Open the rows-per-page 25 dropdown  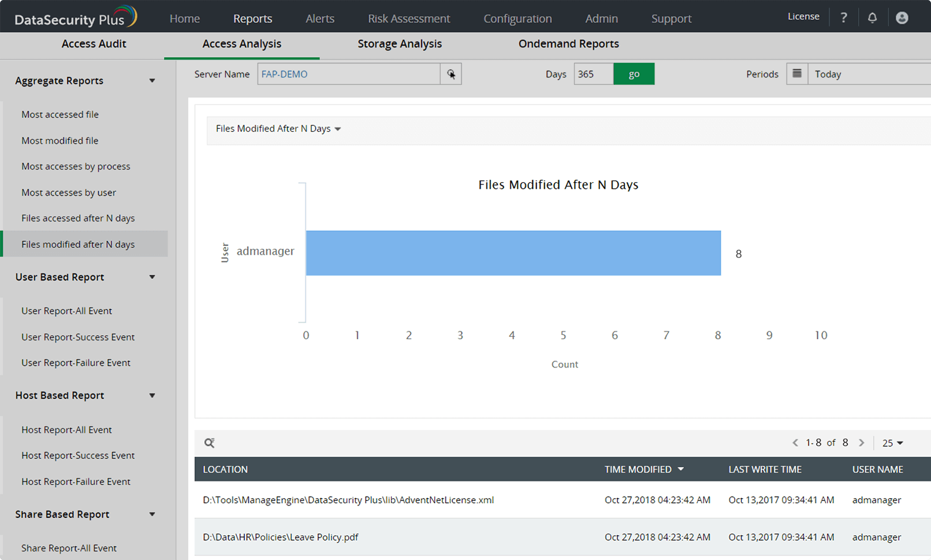[892, 443]
